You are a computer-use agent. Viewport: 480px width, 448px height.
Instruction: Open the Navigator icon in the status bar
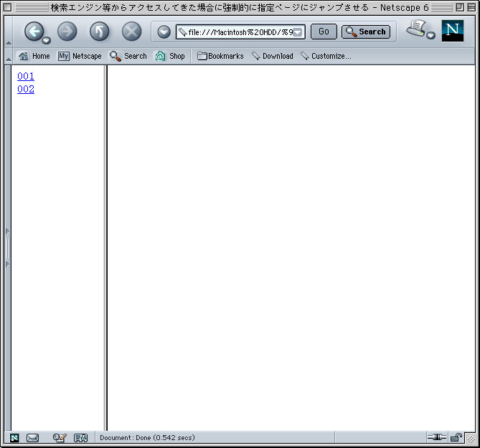pos(14,438)
